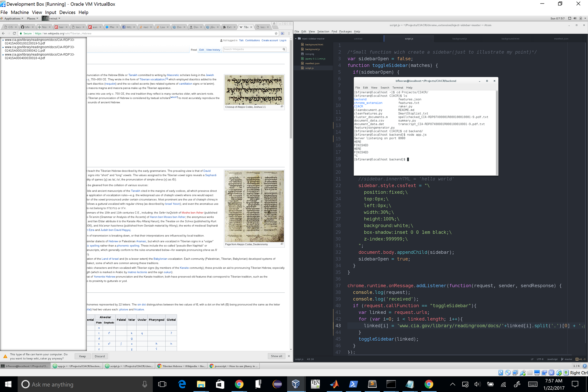Image resolution: width=588 pixels, height=392 pixels.
Task: Switch to the background.js editor tab
Action: click(x=459, y=39)
